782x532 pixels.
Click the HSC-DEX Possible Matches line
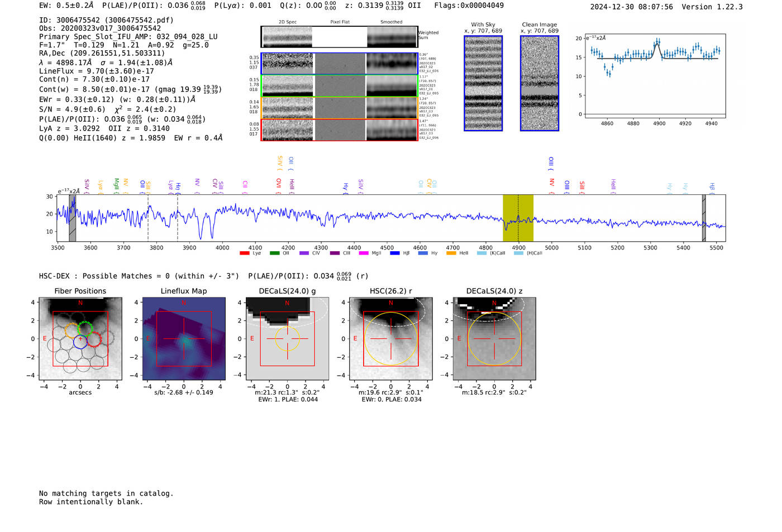pyautogui.click(x=203, y=276)
